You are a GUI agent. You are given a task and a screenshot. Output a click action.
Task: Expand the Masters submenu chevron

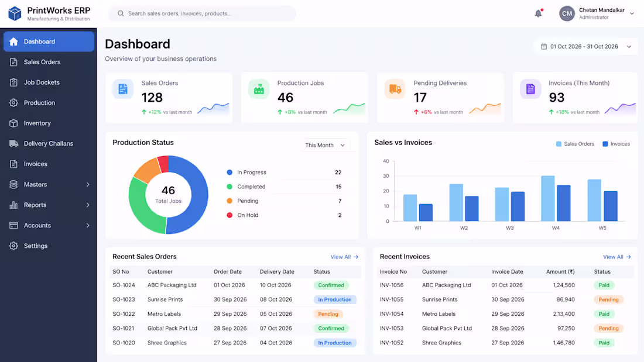click(x=88, y=185)
